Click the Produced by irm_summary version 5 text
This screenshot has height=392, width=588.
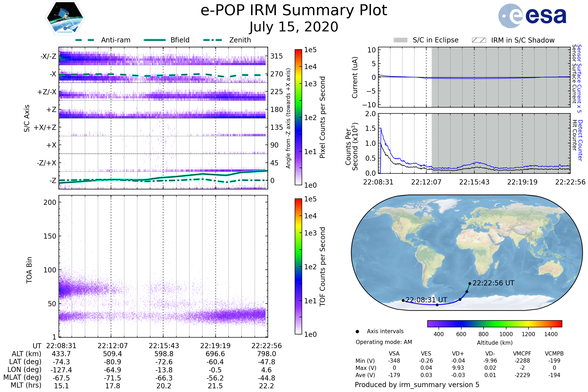click(417, 384)
